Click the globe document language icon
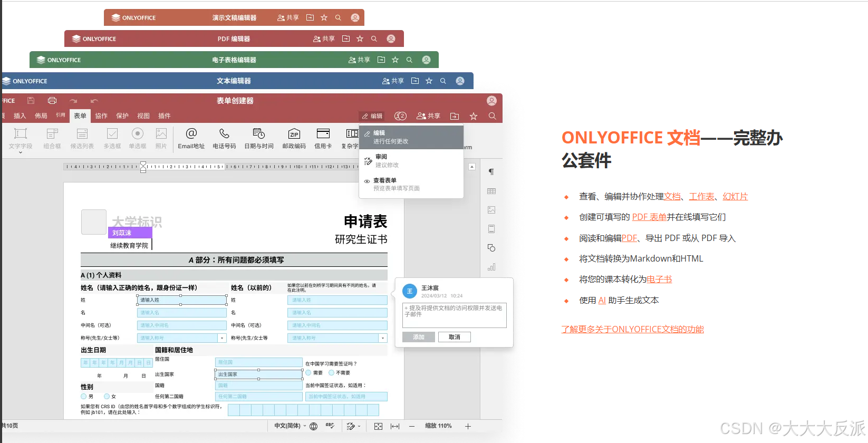Image resolution: width=868 pixels, height=443 pixels. pos(314,426)
